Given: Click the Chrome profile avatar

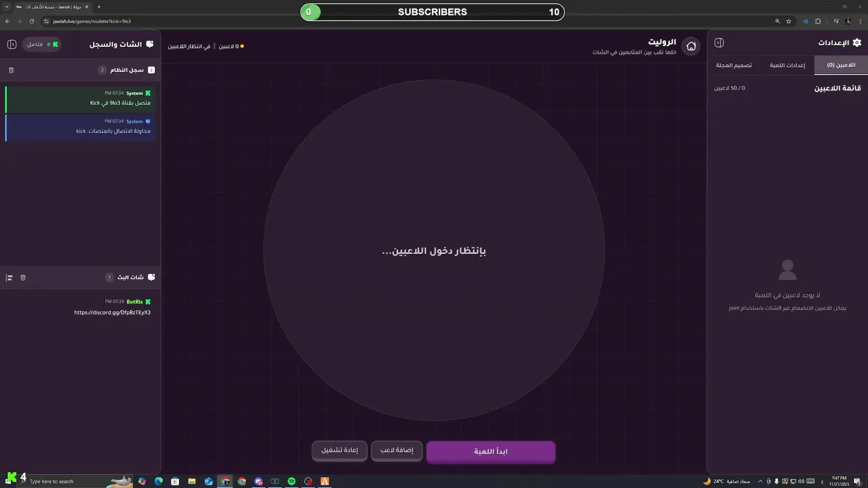Looking at the screenshot, I should pyautogui.click(x=848, y=21).
